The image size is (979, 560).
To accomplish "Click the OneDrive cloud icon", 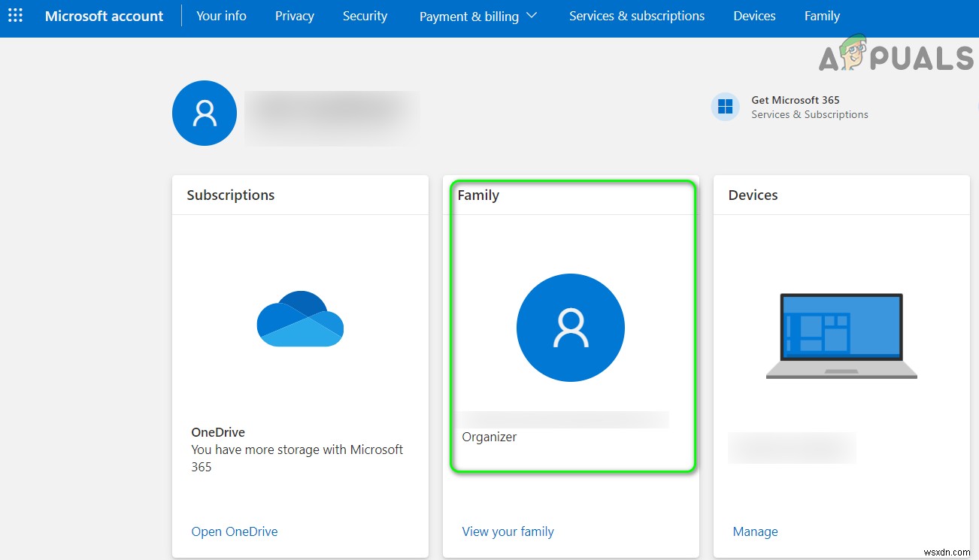I will pyautogui.click(x=300, y=319).
